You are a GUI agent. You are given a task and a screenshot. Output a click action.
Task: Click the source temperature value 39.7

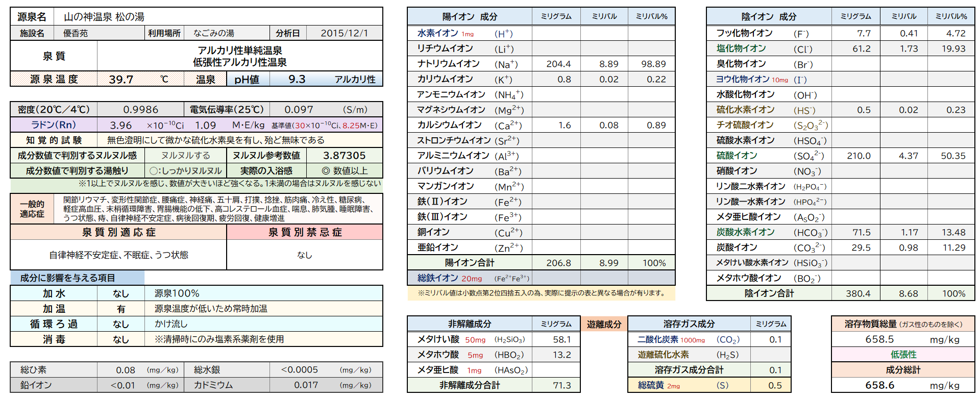tap(121, 79)
